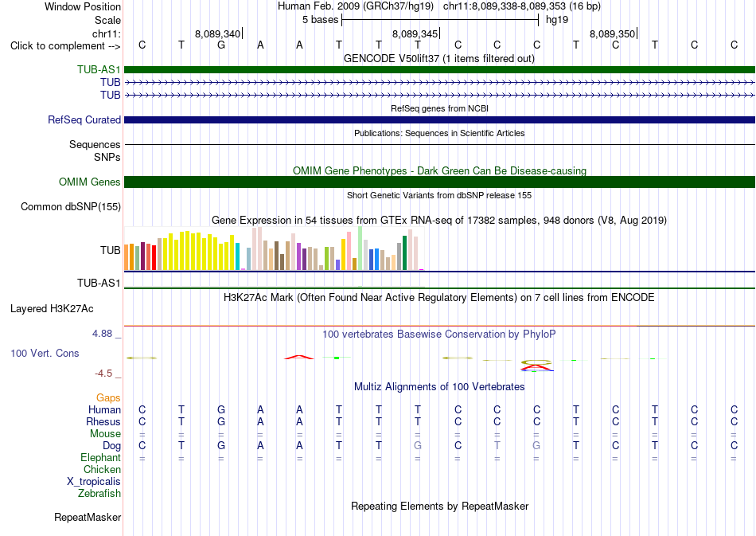This screenshot has width=756, height=536.
Task: Click the 'Human' species label
Action: click(104, 409)
